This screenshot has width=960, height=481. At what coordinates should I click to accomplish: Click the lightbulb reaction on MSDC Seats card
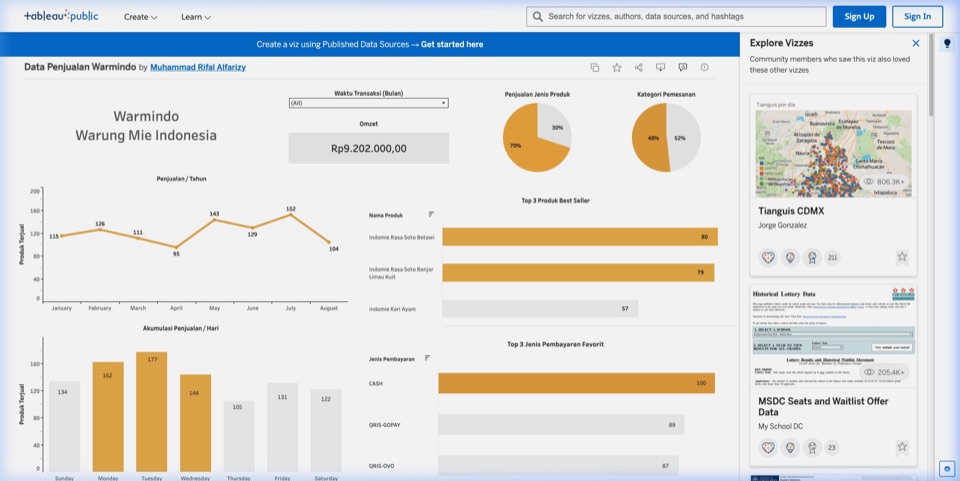pyautogui.click(x=790, y=447)
